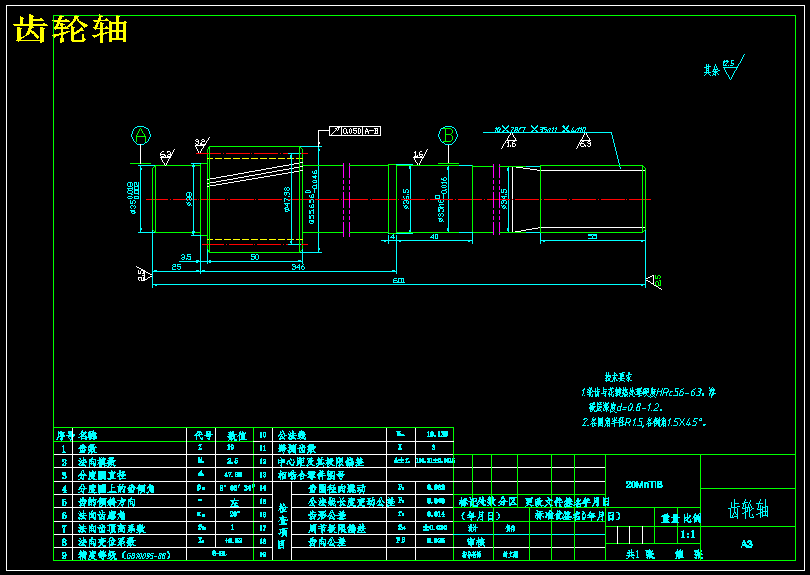Select the ø34.5 diameter dimension
This screenshot has height=575, width=810.
click(504, 199)
